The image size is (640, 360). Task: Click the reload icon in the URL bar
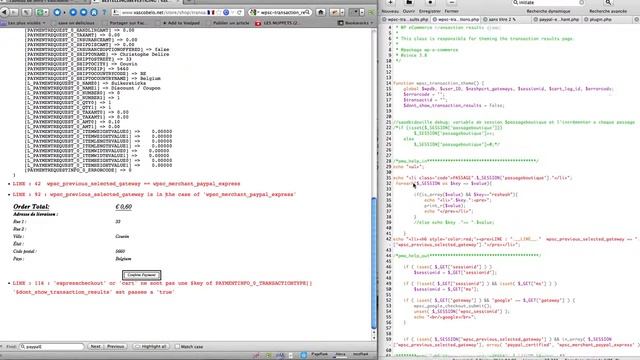239,12
